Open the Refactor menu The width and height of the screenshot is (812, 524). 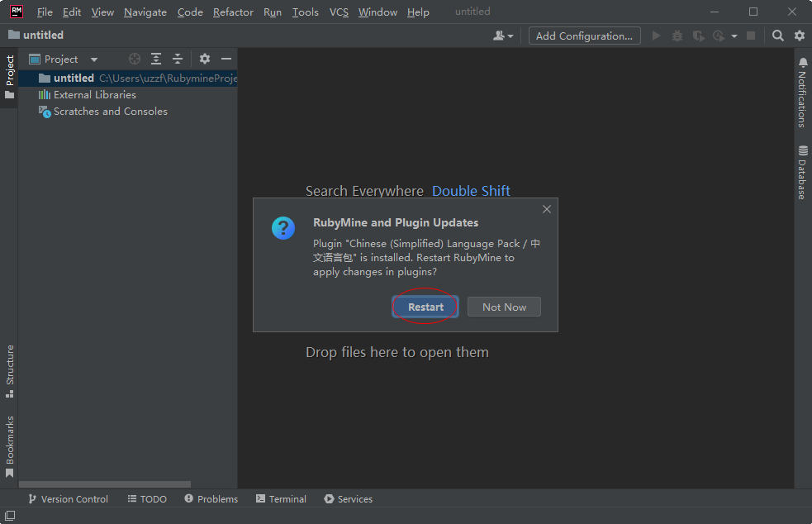[x=233, y=12]
